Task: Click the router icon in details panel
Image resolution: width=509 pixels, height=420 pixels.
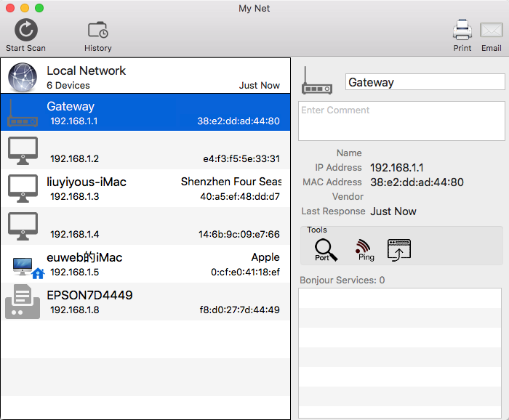Action: coord(317,81)
